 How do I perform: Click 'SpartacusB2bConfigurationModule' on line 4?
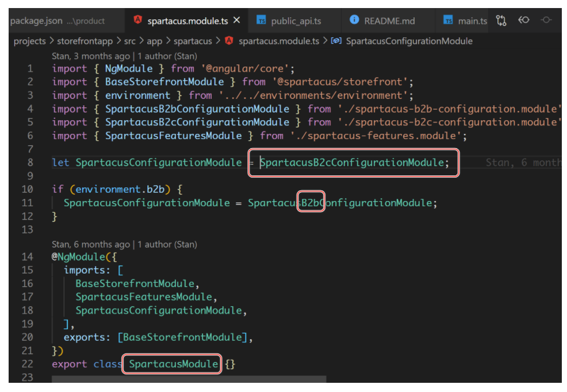197,109
